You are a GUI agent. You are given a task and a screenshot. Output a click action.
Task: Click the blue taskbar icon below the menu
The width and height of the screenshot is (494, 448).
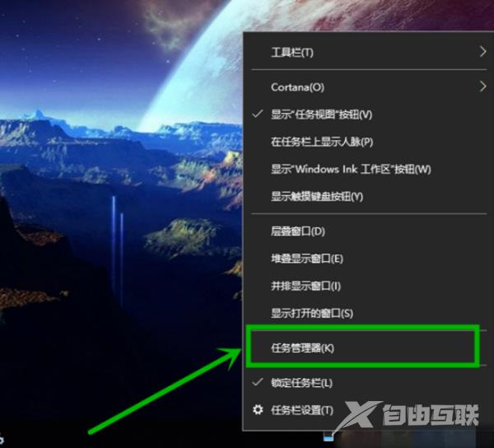328,437
